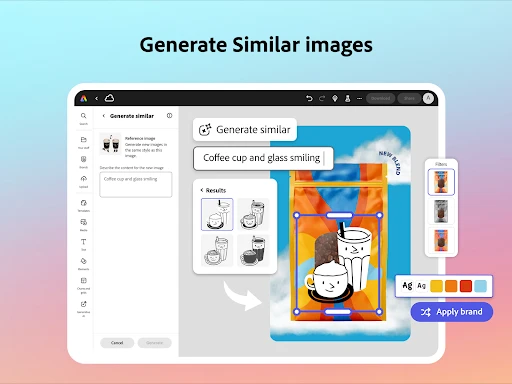Select the top-right result thumbnail
The height and width of the screenshot is (384, 512).
pos(253,214)
